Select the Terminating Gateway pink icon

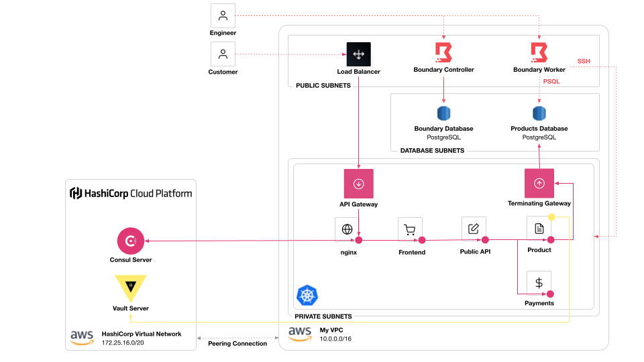(x=539, y=183)
